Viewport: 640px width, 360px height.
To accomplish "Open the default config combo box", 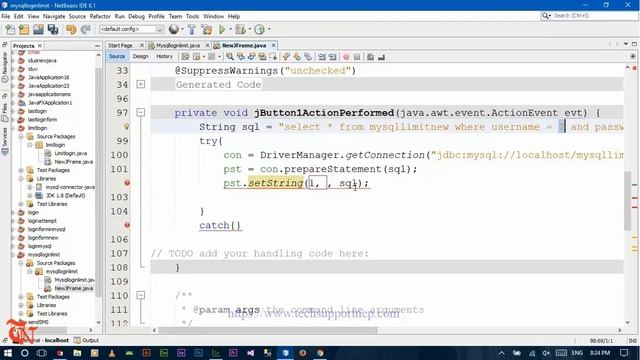I will click(131, 29).
